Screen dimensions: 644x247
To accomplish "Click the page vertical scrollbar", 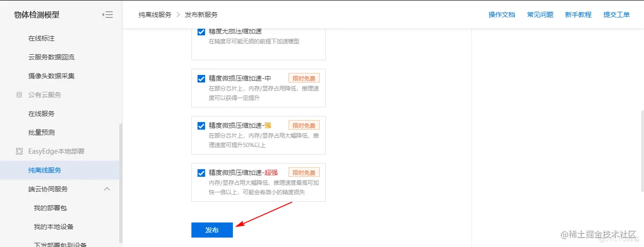I will 642,151.
